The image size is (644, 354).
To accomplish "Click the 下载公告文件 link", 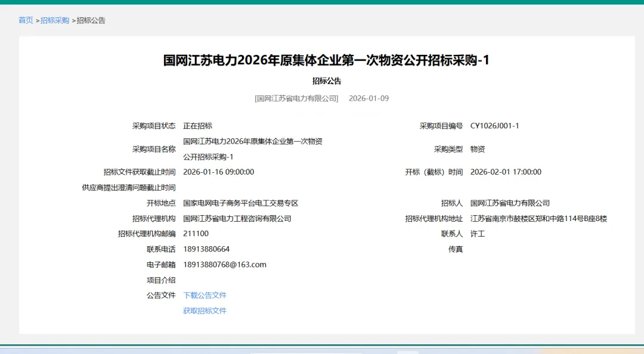I will (205, 295).
